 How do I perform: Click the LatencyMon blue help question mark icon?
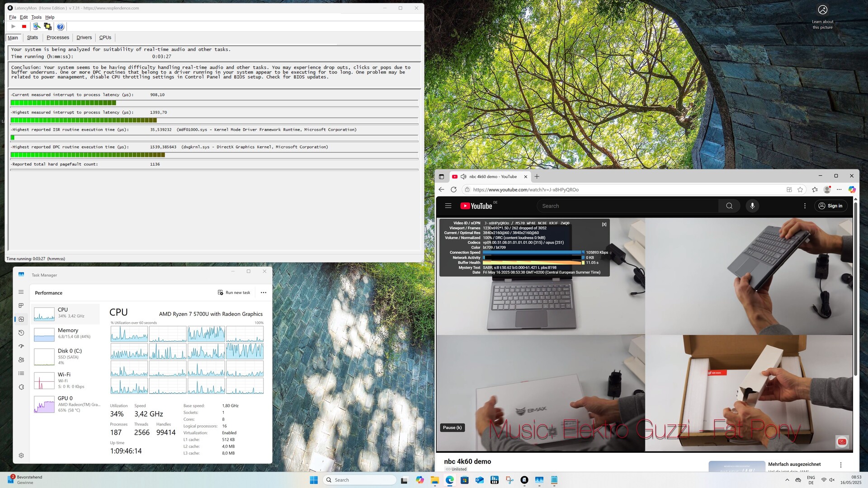click(x=61, y=27)
